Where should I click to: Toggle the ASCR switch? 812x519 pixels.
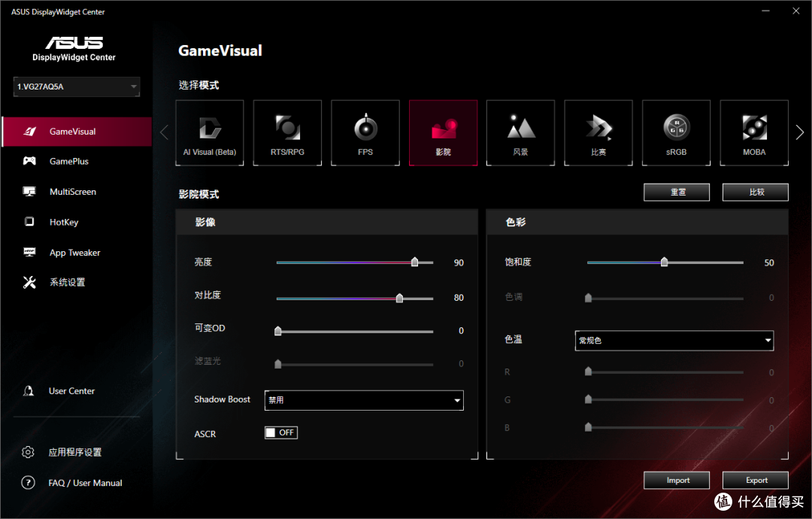point(281,432)
